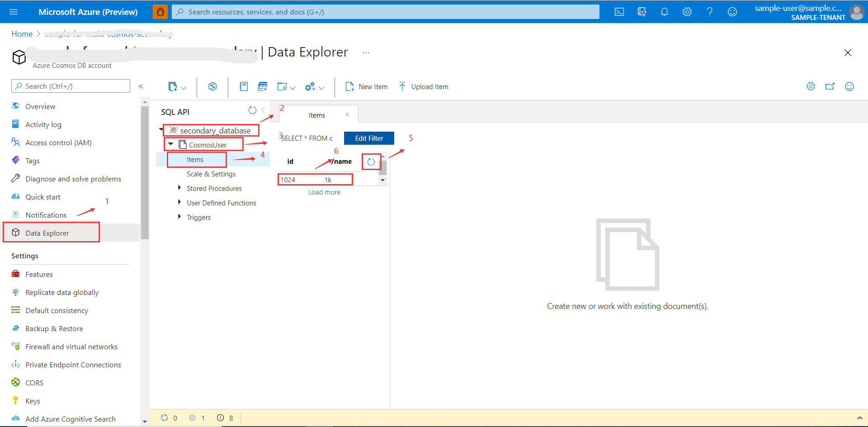
Task: Click the in-progress requests status icon
Action: click(x=165, y=418)
